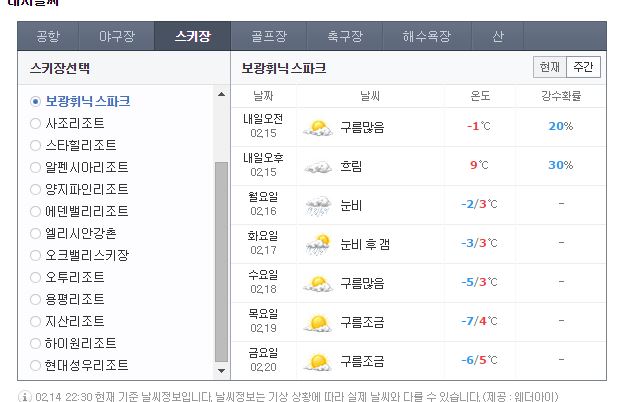Select the 스키장 tab
The image size is (623, 402).
tap(192, 36)
